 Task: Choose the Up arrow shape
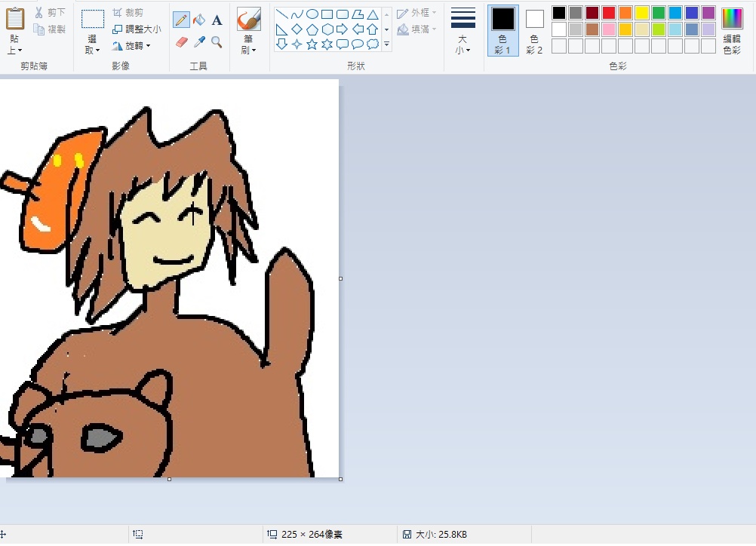point(372,29)
